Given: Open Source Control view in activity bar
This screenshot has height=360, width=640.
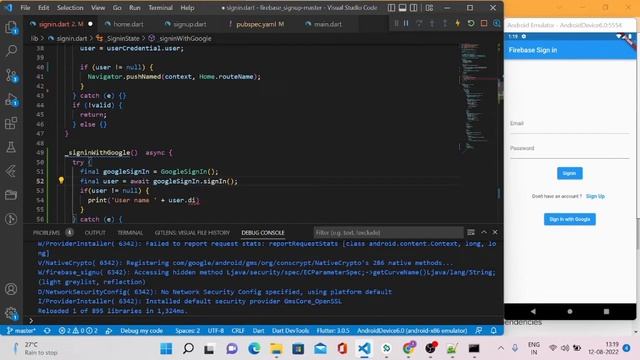Looking at the screenshot, I should tap(11, 76).
